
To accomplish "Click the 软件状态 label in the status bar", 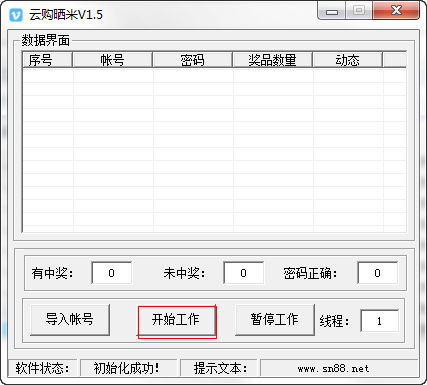I will (x=42, y=368).
